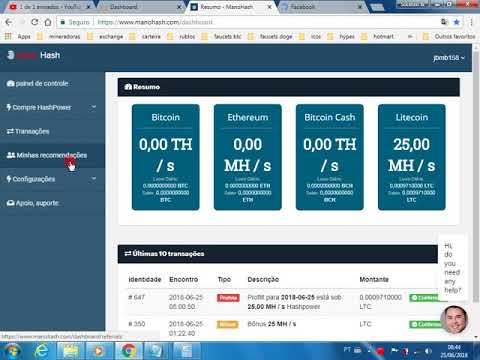Image resolution: width=480 pixels, height=360 pixels.
Task: Click the Litecoin 25,00 MH/s card
Action: pyautogui.click(x=412, y=157)
